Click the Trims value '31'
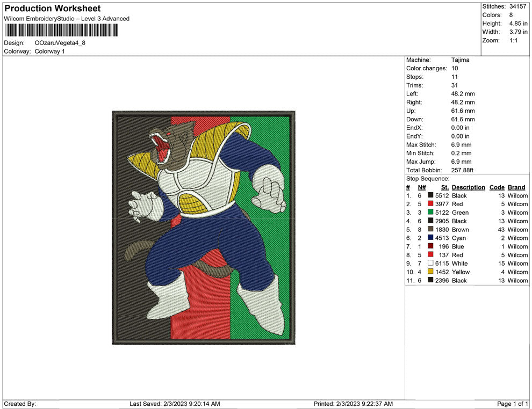Screen dimensions: 532x409 click(455, 85)
